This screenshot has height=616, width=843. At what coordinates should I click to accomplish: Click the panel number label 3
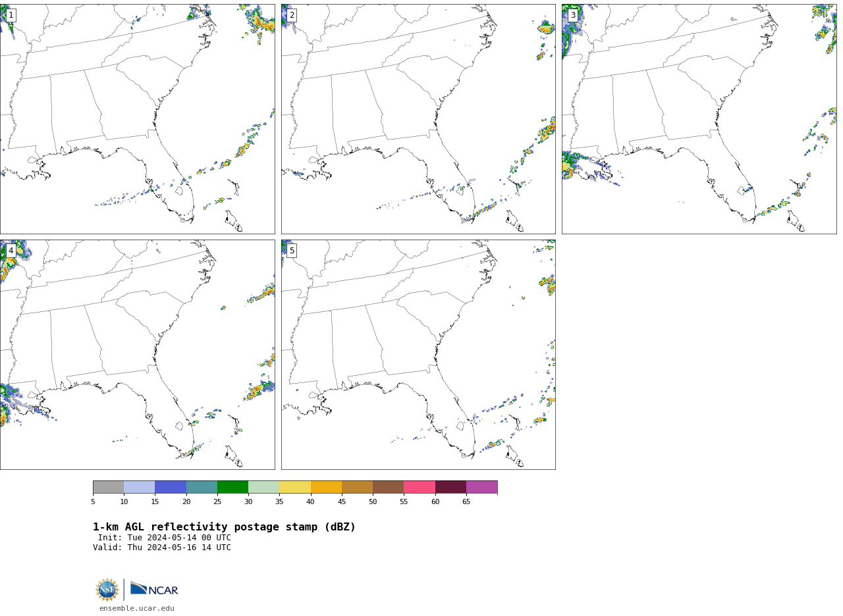[x=573, y=15]
